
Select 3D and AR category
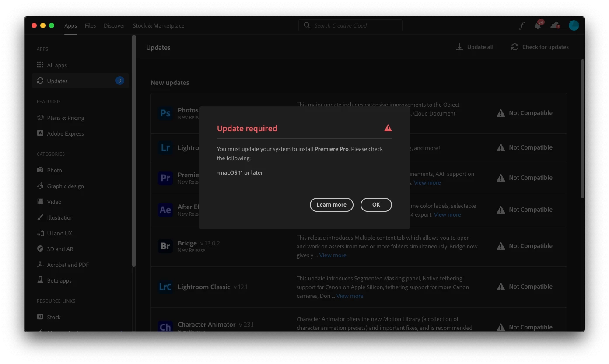click(80, 249)
